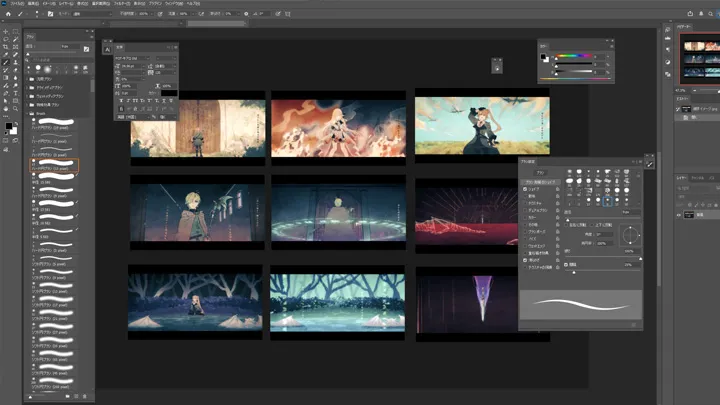The width and height of the screenshot is (720, 405).
Task: Open the blend mode dropdown in options bar
Action: pos(92,14)
